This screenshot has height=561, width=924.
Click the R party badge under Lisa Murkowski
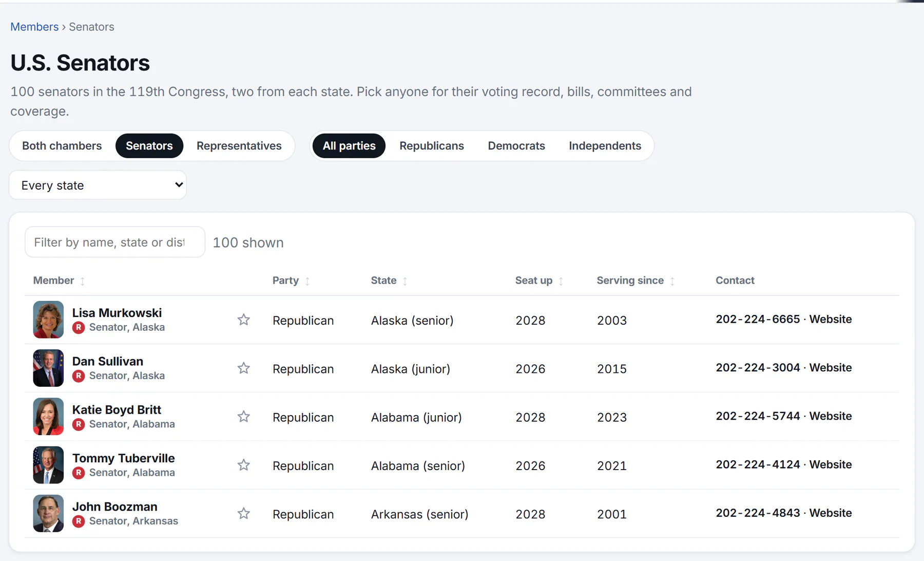[x=79, y=327]
